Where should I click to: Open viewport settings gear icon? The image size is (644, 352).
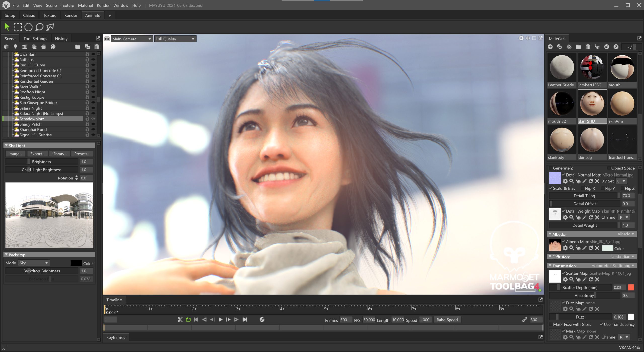[521, 38]
